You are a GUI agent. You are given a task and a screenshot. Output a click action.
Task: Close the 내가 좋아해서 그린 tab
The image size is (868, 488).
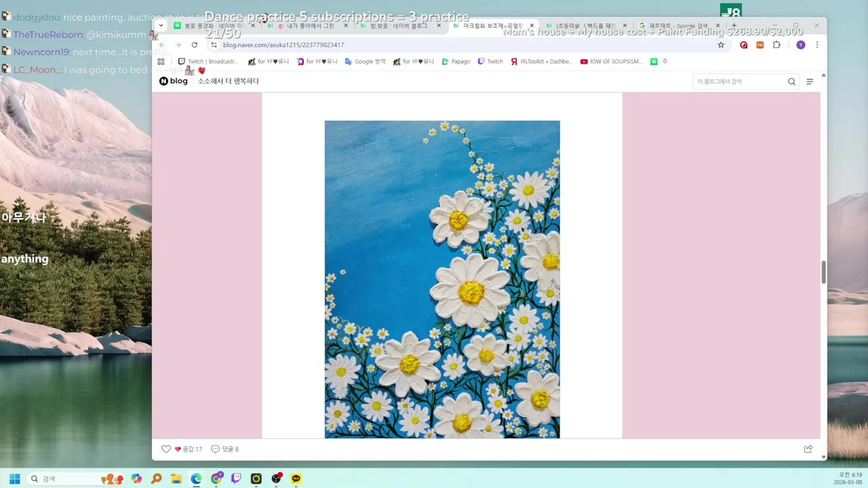(346, 26)
